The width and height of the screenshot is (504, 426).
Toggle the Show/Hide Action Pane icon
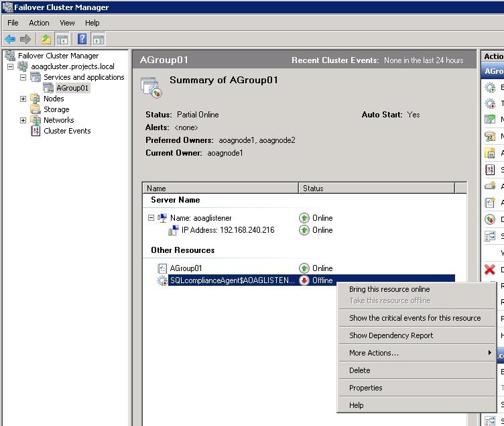pyautogui.click(x=99, y=40)
